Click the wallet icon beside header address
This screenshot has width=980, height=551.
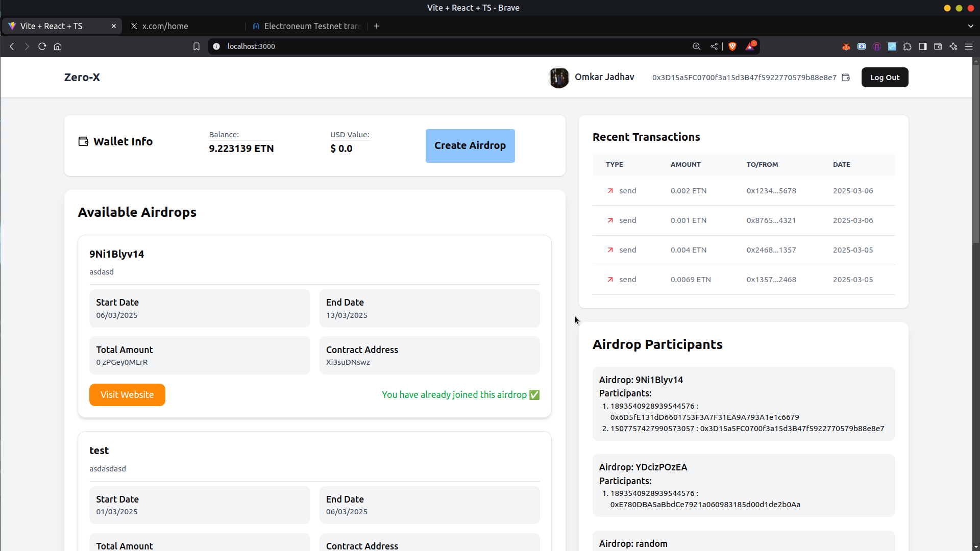pyautogui.click(x=846, y=78)
